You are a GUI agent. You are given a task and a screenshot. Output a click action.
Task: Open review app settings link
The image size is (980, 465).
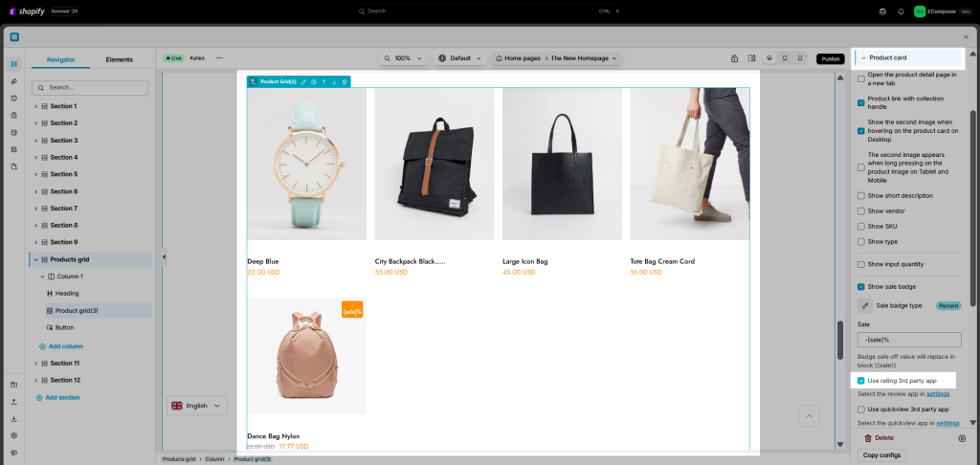pos(938,394)
